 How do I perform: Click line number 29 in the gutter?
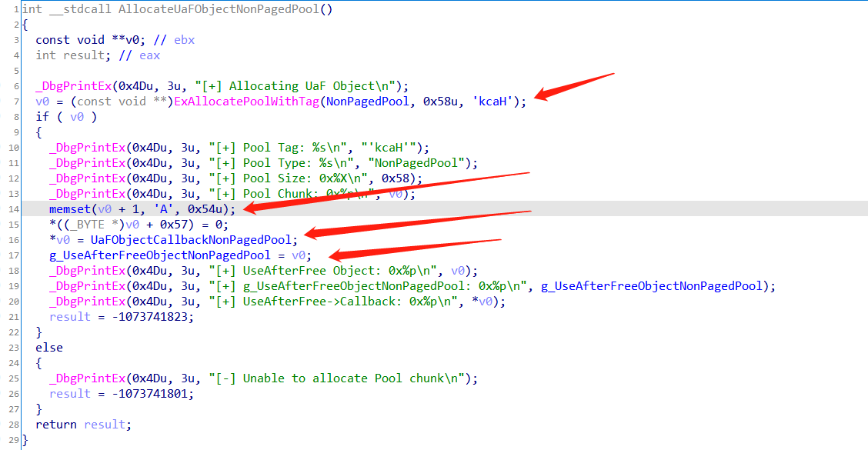click(14, 440)
